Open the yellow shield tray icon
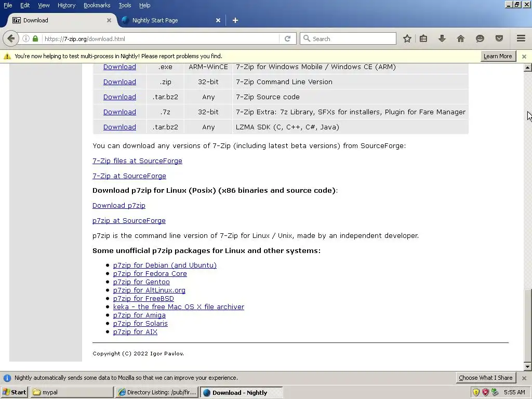Screen dimensions: 532x399 [476, 392]
